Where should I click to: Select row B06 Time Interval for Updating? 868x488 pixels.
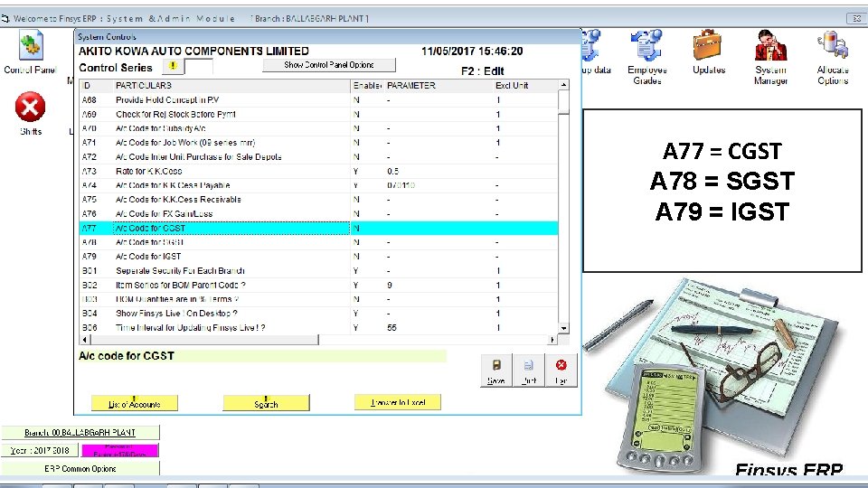coord(319,328)
